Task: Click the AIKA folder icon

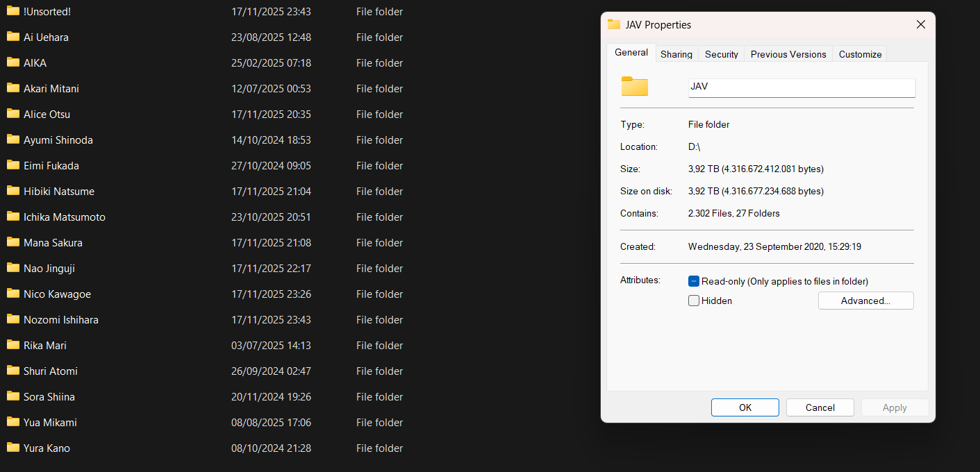Action: point(13,62)
